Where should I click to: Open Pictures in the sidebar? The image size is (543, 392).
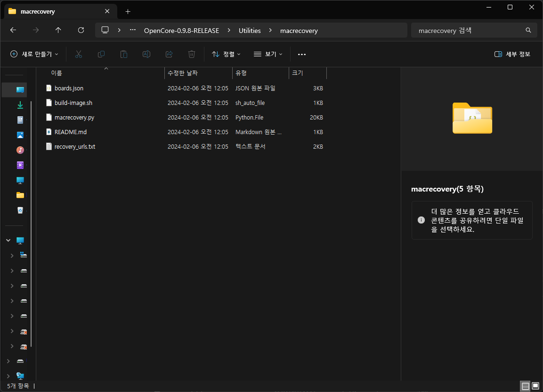pos(20,135)
